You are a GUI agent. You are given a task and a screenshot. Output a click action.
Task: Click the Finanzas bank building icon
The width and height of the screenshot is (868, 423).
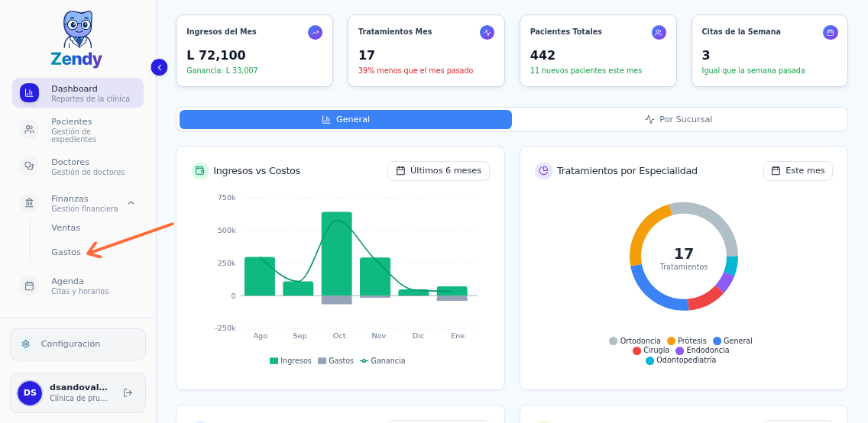[x=29, y=202]
